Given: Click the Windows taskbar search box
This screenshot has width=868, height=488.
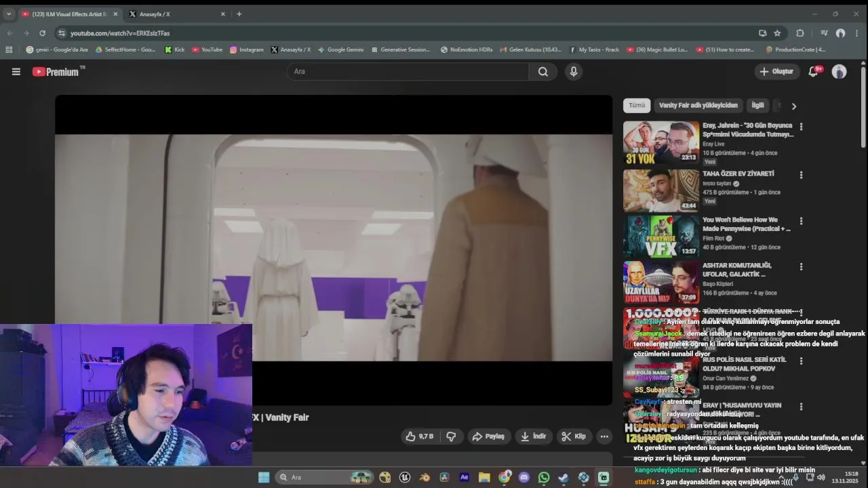Looking at the screenshot, I should click(x=325, y=477).
